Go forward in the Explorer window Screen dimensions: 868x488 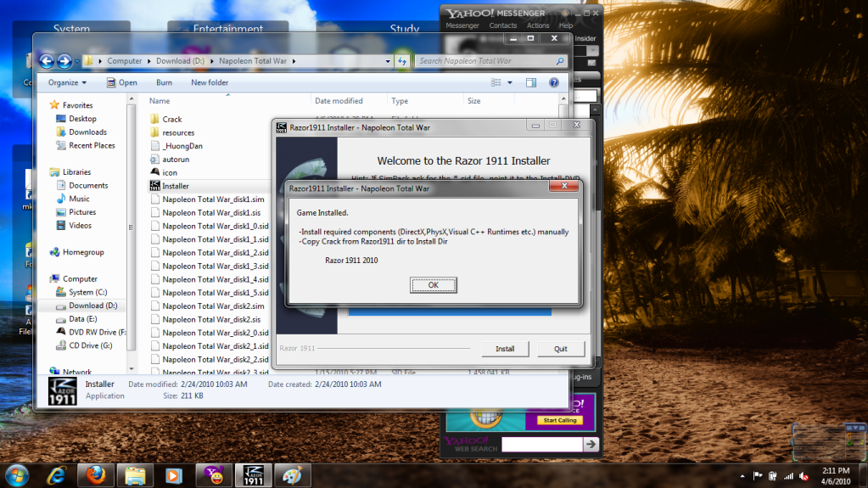pyautogui.click(x=64, y=61)
